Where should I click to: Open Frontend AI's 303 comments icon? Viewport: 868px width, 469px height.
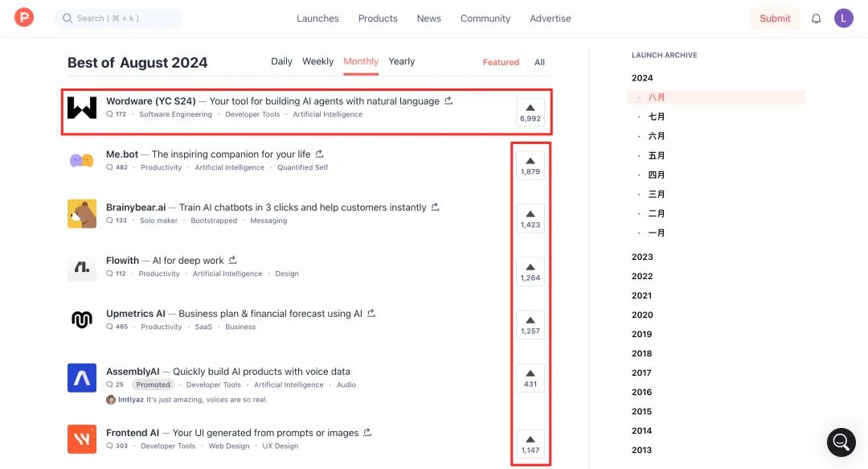[x=109, y=446]
